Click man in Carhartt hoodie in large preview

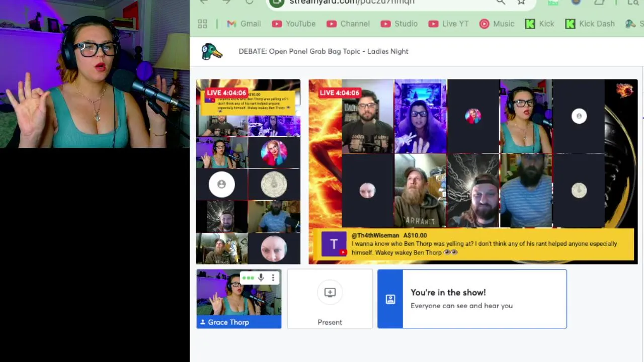click(x=421, y=191)
